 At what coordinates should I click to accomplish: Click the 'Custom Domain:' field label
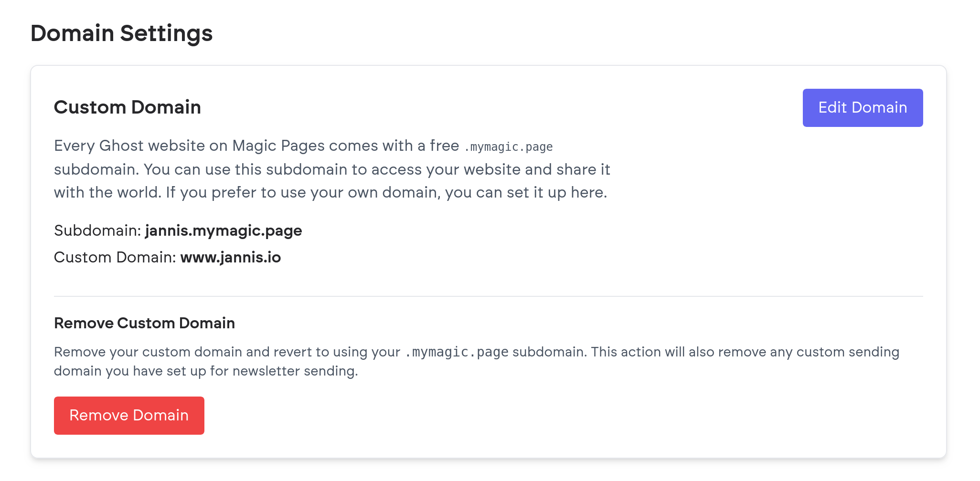[x=115, y=258]
